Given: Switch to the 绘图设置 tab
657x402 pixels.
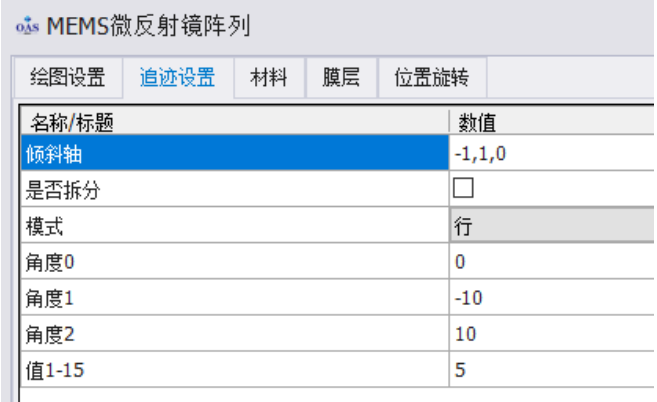Looking at the screenshot, I should (68, 78).
